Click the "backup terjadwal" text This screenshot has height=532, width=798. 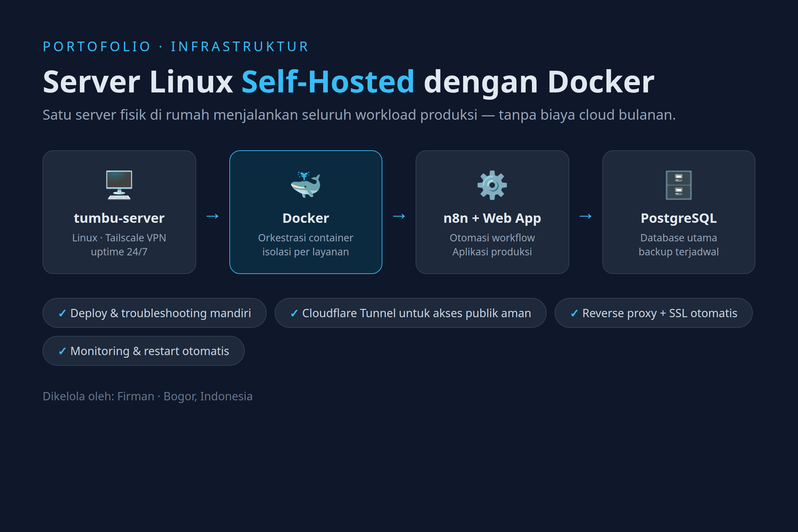point(679,252)
